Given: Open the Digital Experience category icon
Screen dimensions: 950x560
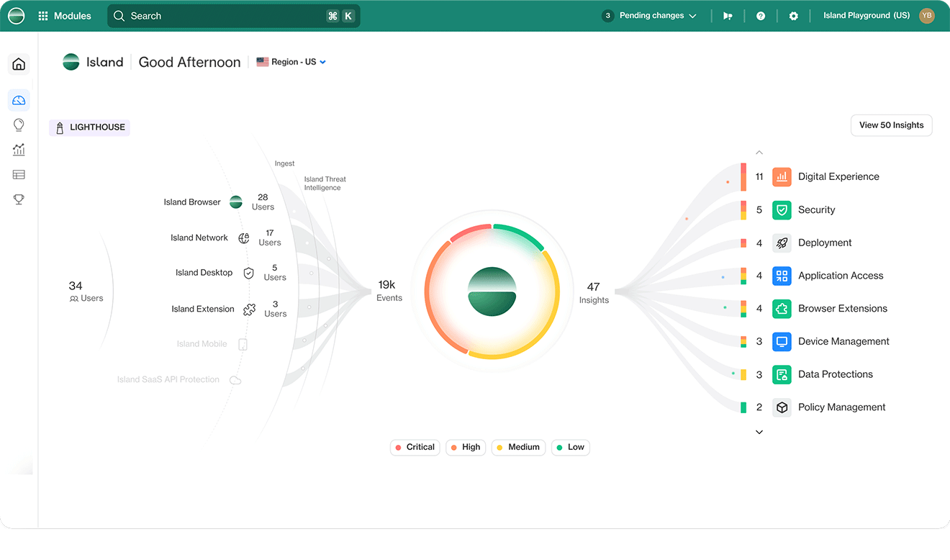Looking at the screenshot, I should coord(782,177).
